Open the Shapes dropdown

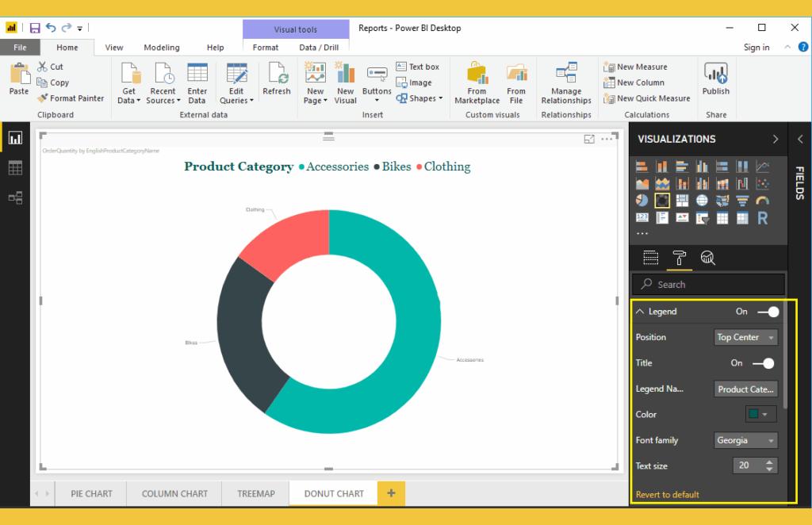coord(419,98)
